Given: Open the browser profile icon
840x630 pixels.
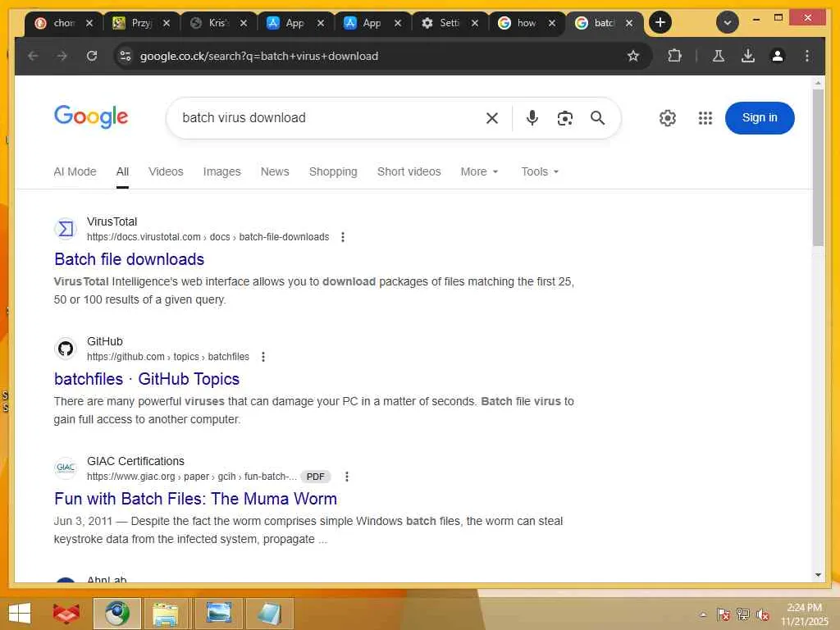Looking at the screenshot, I should tap(778, 56).
